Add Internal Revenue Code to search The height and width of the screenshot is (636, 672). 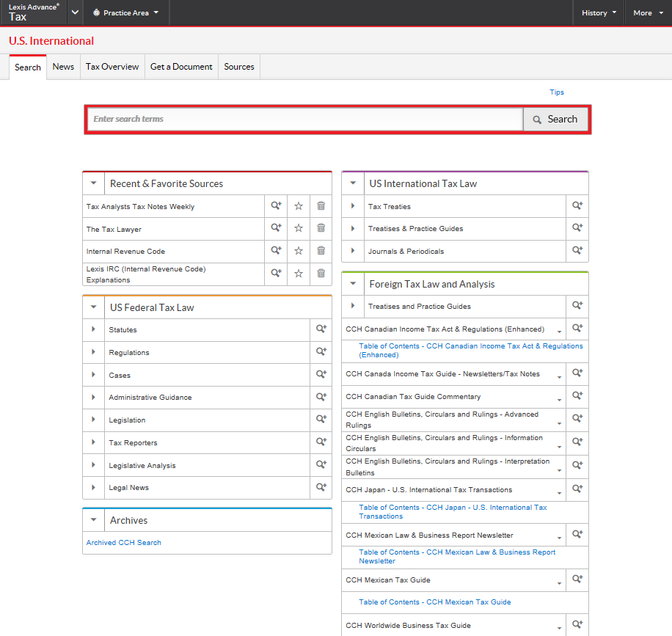click(276, 250)
